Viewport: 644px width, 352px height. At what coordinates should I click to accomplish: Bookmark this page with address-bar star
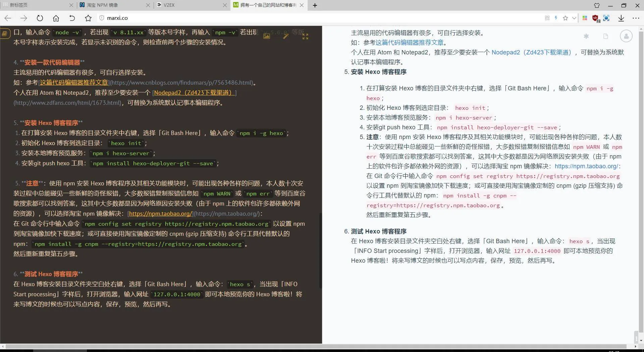coord(566,18)
